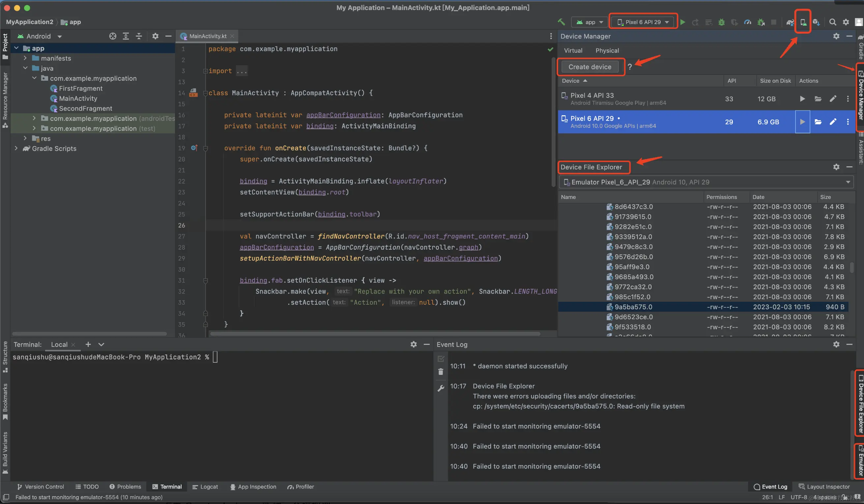Open SecondFragment file in project tree
Viewport: 864px width, 504px height.
(85, 109)
